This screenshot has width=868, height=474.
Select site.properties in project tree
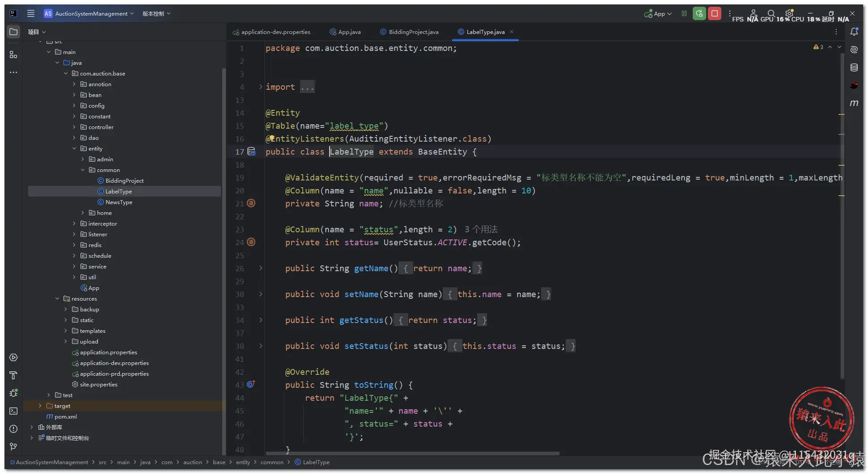pos(98,384)
